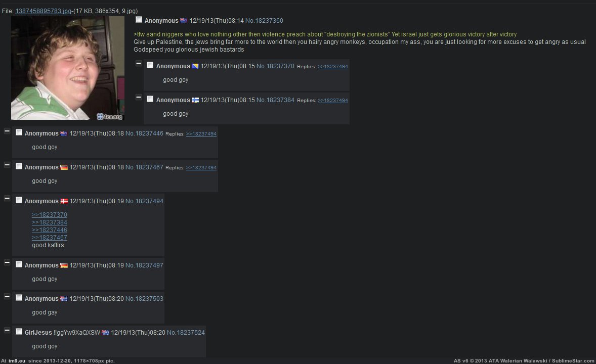
Task: Expand the thumbnail image of the original post
Action: pos(68,68)
